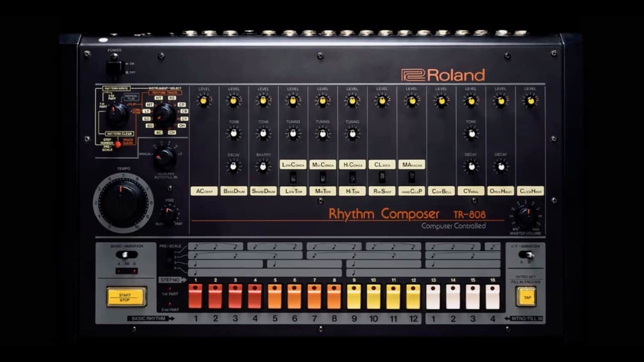Click the CowBell label
Screen dimensions: 644x362
[441, 191]
